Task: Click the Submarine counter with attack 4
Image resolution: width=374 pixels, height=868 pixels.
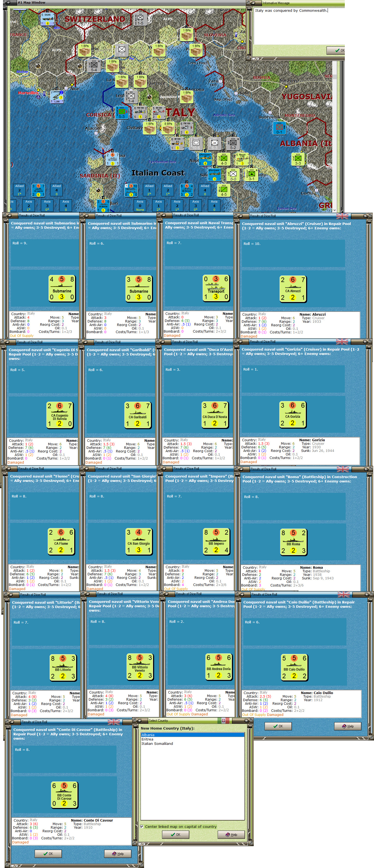Action: coord(62,288)
